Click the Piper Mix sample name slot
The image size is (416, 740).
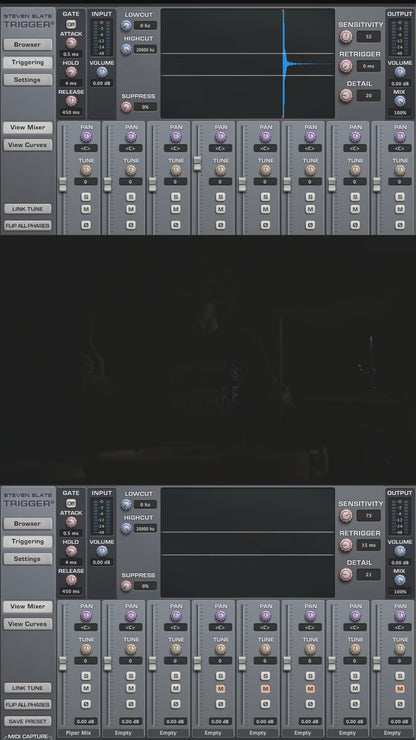[x=79, y=733]
